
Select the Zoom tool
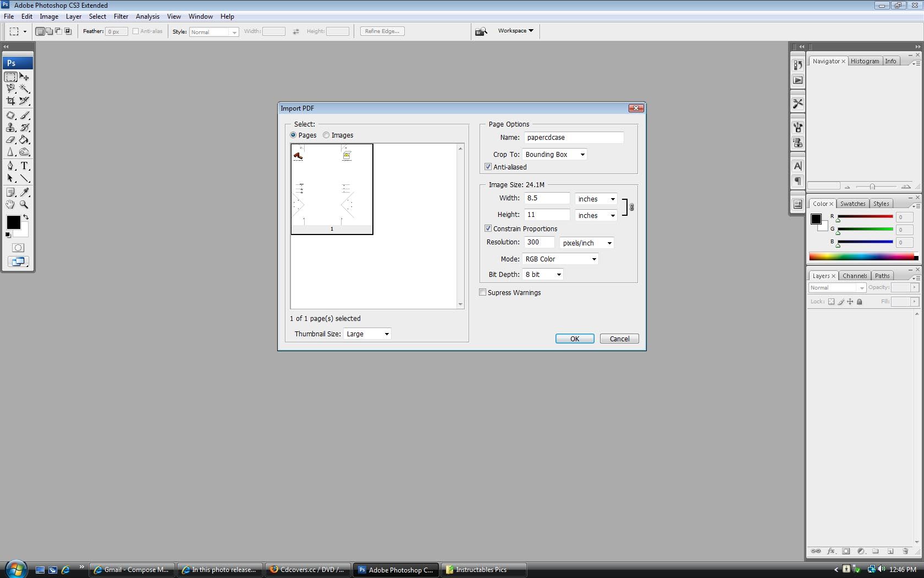point(24,204)
